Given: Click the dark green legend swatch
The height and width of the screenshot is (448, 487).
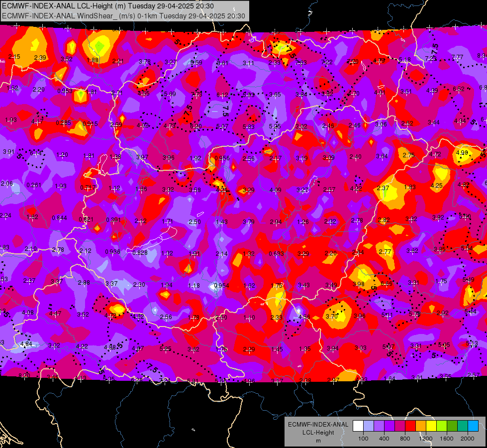Looking at the screenshot, I should click(452, 426).
